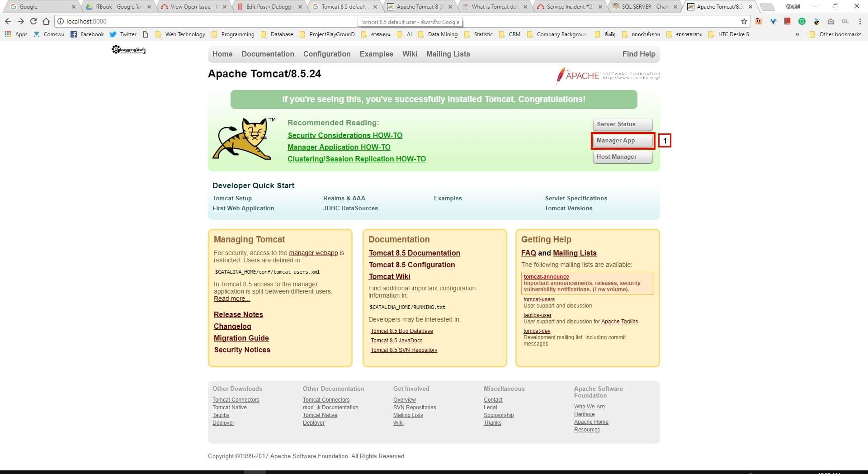Open the GL extension icon
Image resolution: width=868 pixels, height=474 pixels.
(x=845, y=21)
